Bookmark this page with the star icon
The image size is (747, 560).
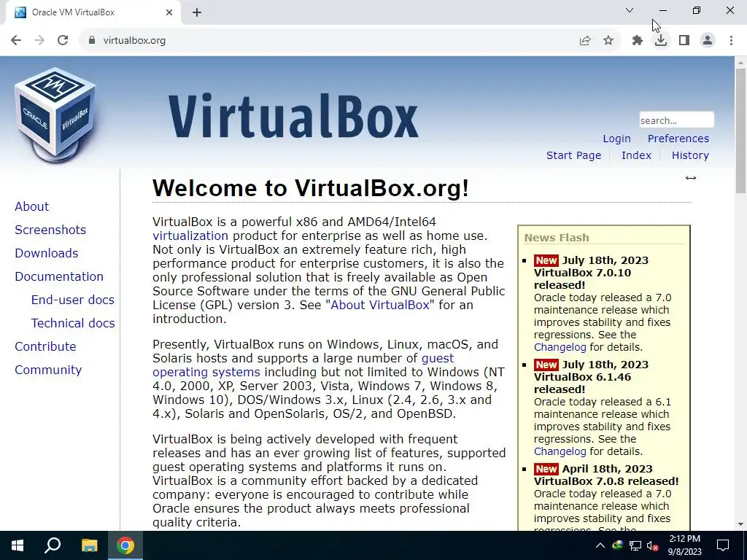pyautogui.click(x=608, y=41)
